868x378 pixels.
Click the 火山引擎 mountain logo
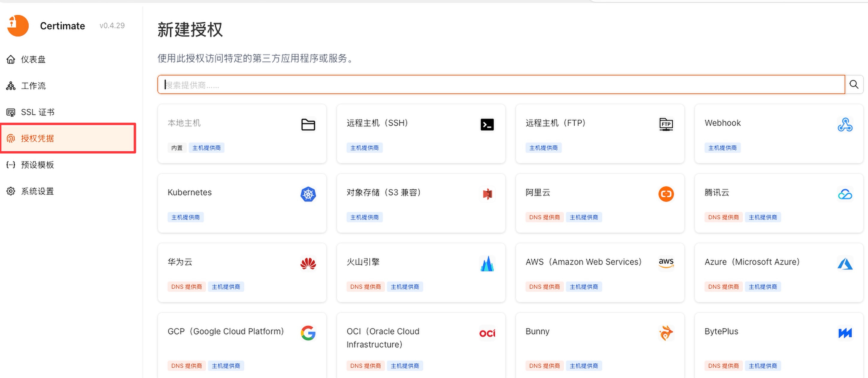[x=487, y=264]
